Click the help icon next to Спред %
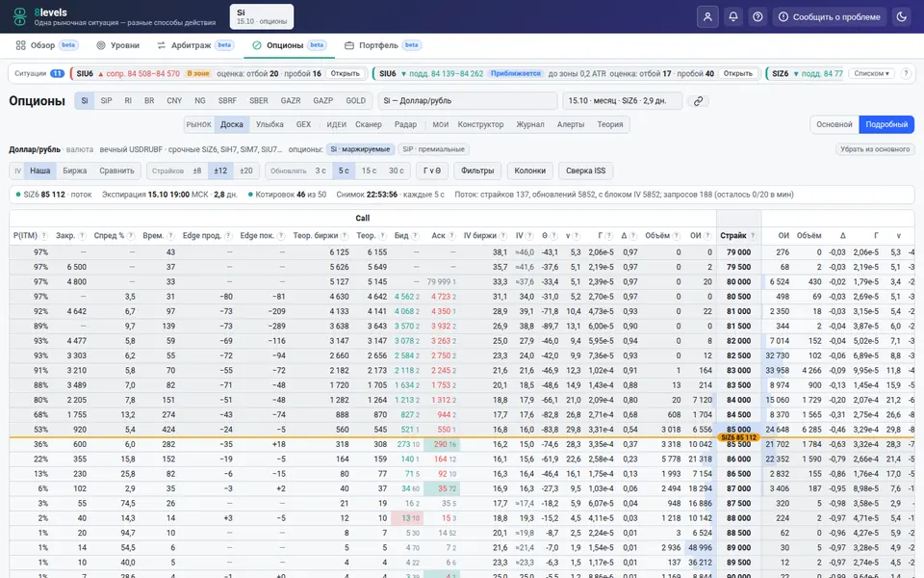This screenshot has height=578, width=924. 131,236
